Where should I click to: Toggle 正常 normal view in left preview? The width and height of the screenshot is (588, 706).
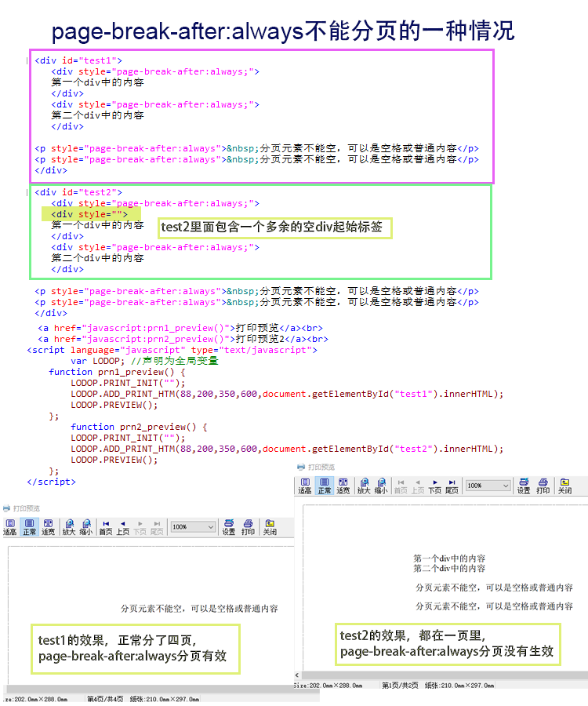tap(30, 526)
